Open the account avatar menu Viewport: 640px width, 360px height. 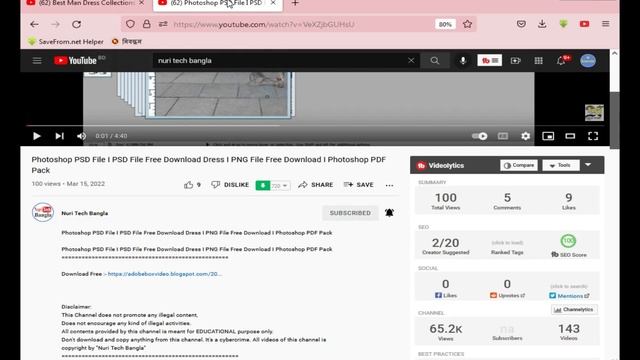tap(588, 60)
